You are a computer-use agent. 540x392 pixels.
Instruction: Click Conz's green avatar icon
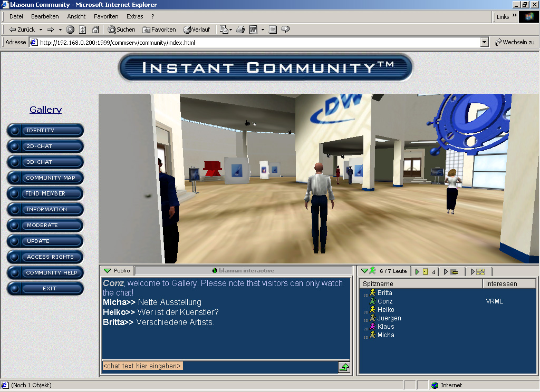coord(373,301)
